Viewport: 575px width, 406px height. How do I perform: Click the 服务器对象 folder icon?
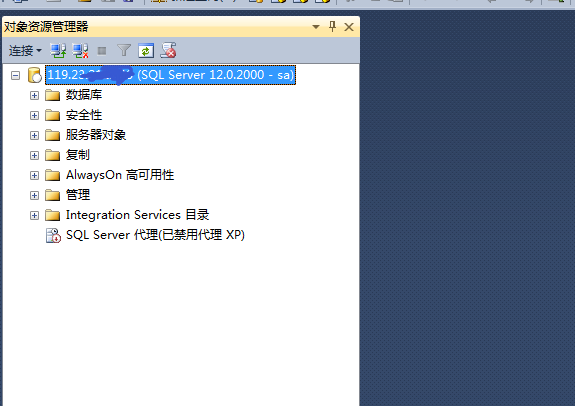point(52,135)
